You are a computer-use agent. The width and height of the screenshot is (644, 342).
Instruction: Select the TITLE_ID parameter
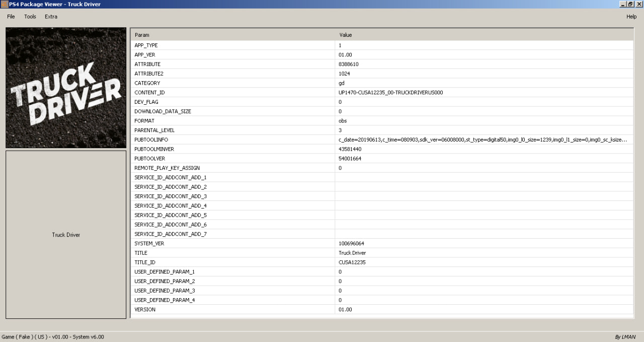point(382,262)
